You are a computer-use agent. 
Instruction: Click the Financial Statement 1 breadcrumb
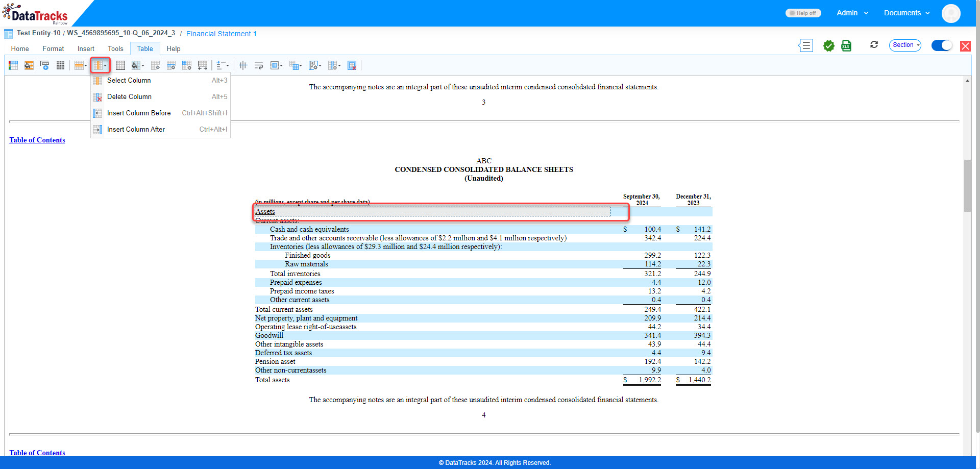coord(222,34)
